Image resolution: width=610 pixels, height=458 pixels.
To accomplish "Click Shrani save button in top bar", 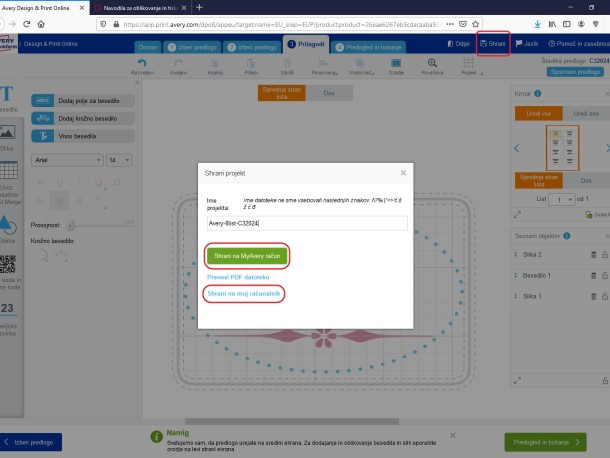I will point(493,44).
